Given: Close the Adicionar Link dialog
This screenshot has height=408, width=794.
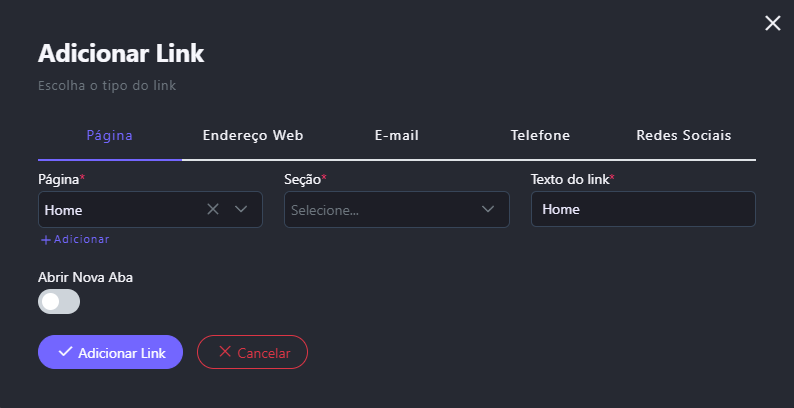Looking at the screenshot, I should tap(773, 23).
